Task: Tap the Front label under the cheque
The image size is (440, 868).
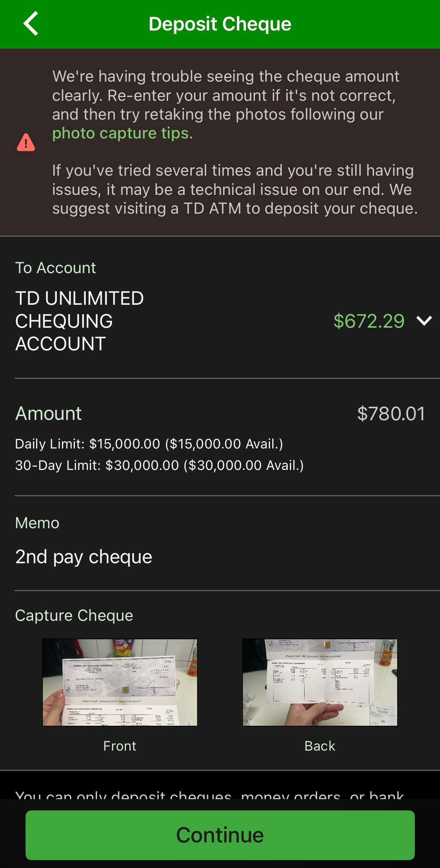Action: 120,746
